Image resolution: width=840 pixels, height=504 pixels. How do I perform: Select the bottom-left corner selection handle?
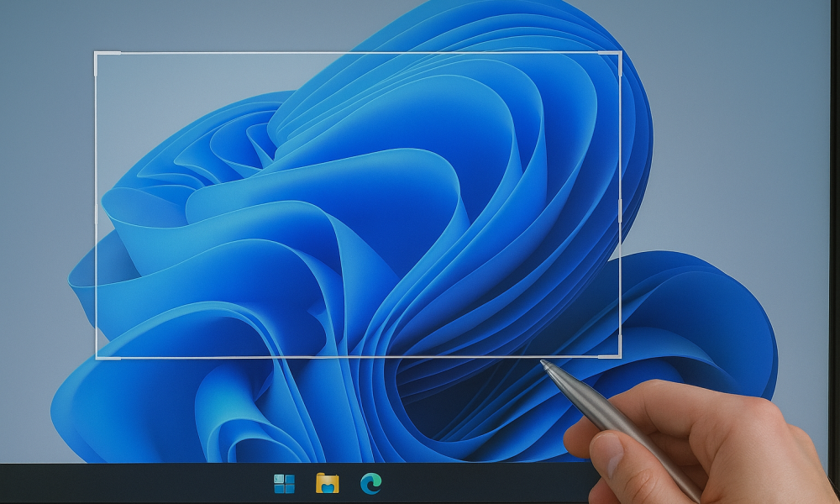tap(96, 358)
